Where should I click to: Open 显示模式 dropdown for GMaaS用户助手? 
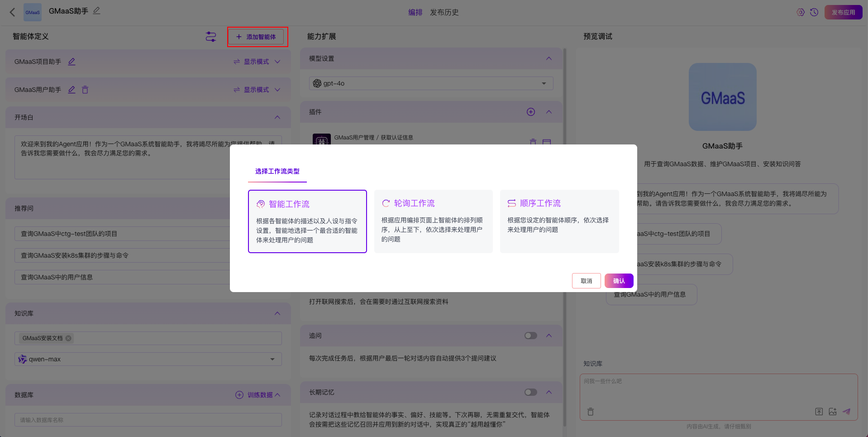coord(257,90)
